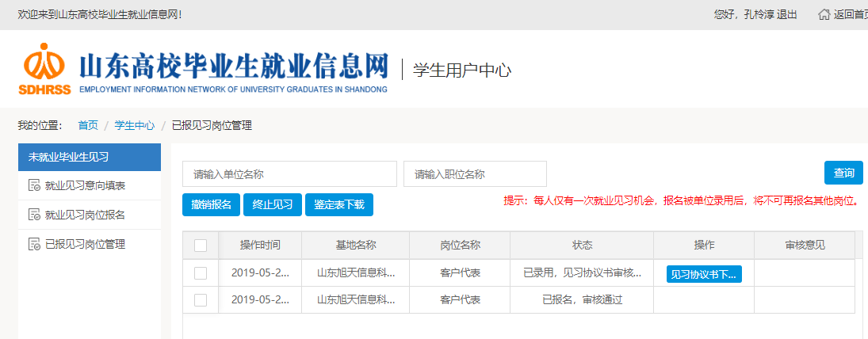This screenshot has height=339, width=868.
Task: Click the 退出 logout link
Action: tap(787, 15)
